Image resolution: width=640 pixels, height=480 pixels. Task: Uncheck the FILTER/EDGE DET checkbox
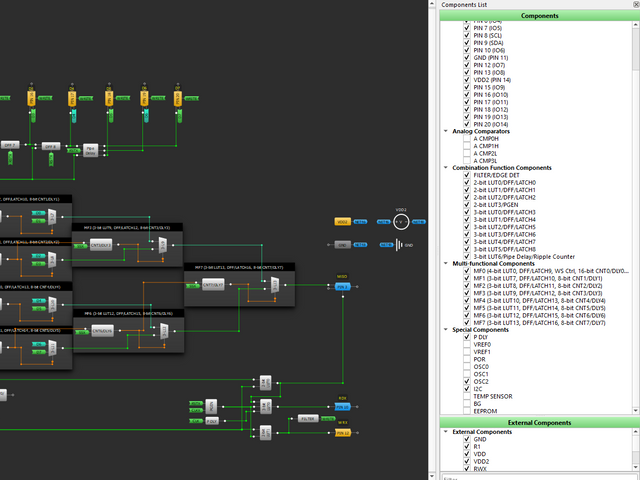[x=467, y=175]
